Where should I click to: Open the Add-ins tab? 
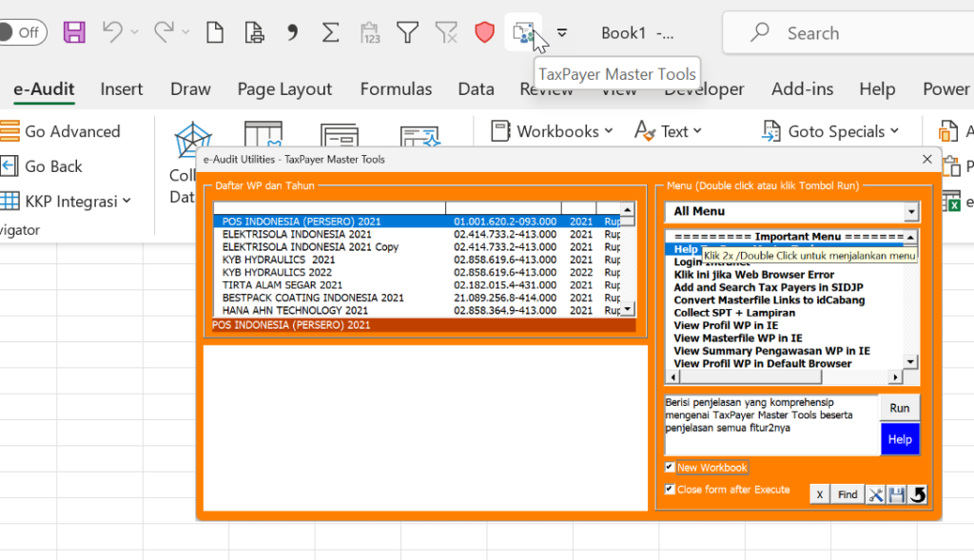click(x=802, y=88)
